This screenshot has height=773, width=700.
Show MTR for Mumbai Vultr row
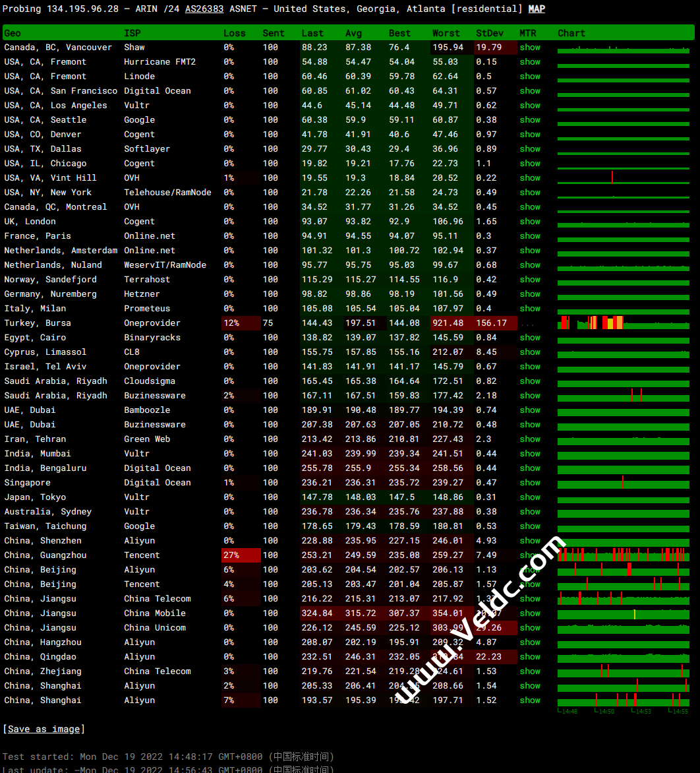(x=529, y=454)
